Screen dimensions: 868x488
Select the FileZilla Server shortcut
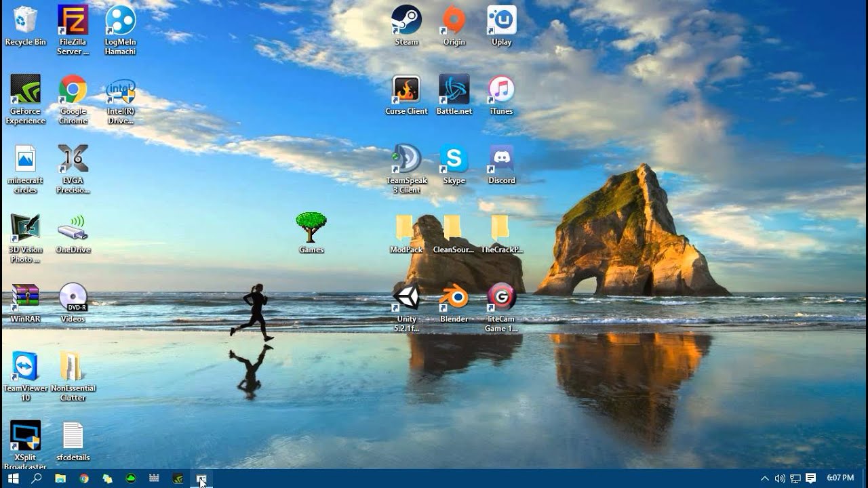pos(73,30)
